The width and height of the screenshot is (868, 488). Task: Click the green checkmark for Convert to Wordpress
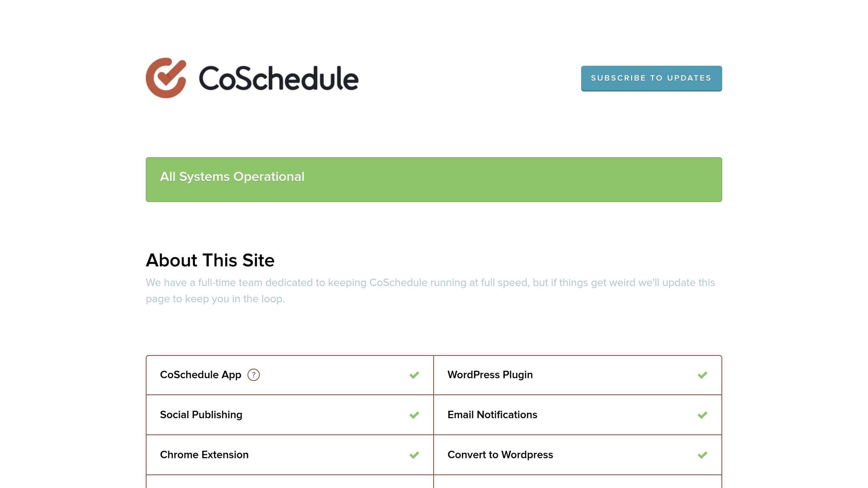703,455
